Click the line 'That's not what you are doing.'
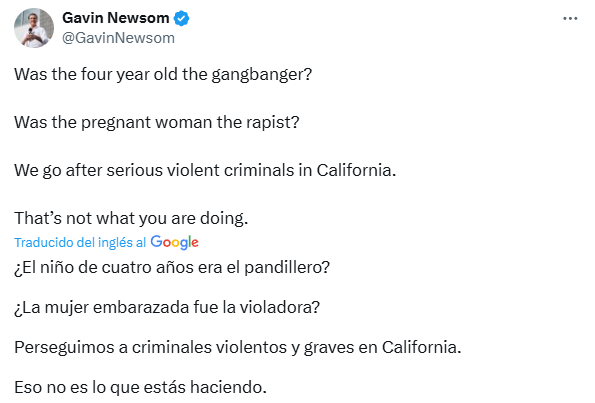 pos(131,219)
